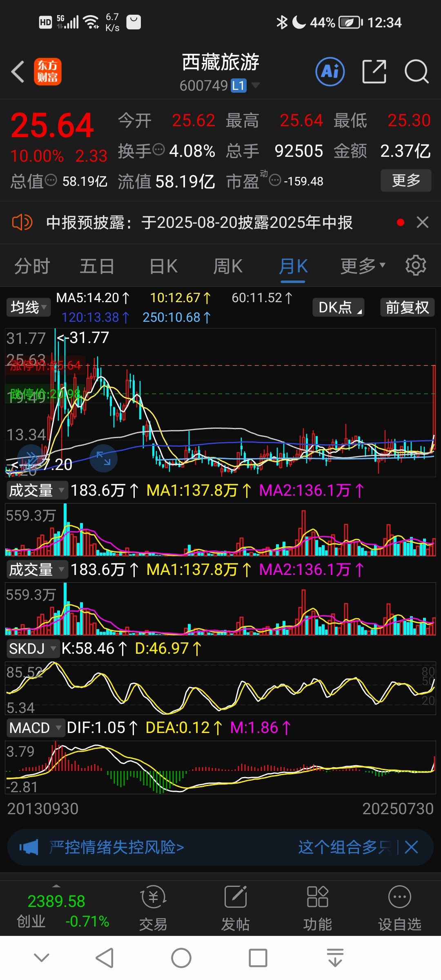Viewport: 441px width, 980px height.
Task: Open the Ai assistant icon
Action: coord(330,71)
